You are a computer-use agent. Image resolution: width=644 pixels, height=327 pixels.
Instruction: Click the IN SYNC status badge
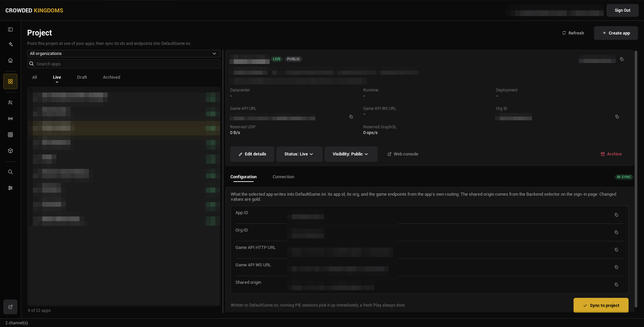[624, 177]
